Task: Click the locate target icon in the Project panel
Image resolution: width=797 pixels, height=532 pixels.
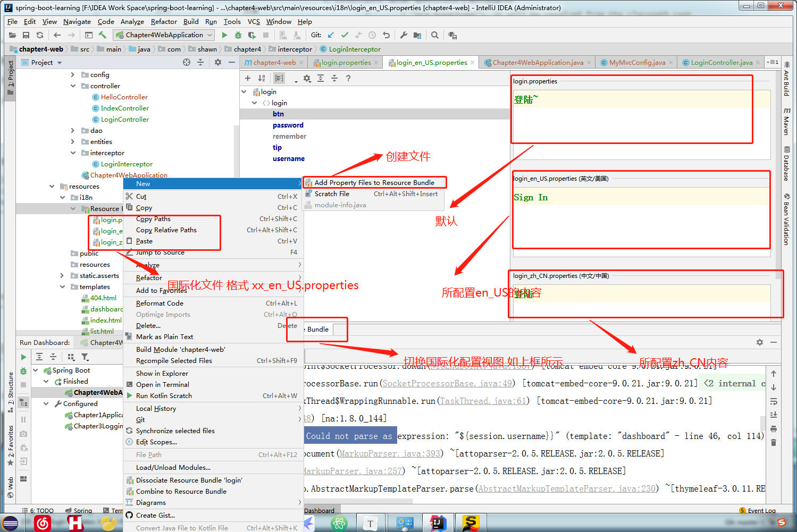Action: pos(187,62)
